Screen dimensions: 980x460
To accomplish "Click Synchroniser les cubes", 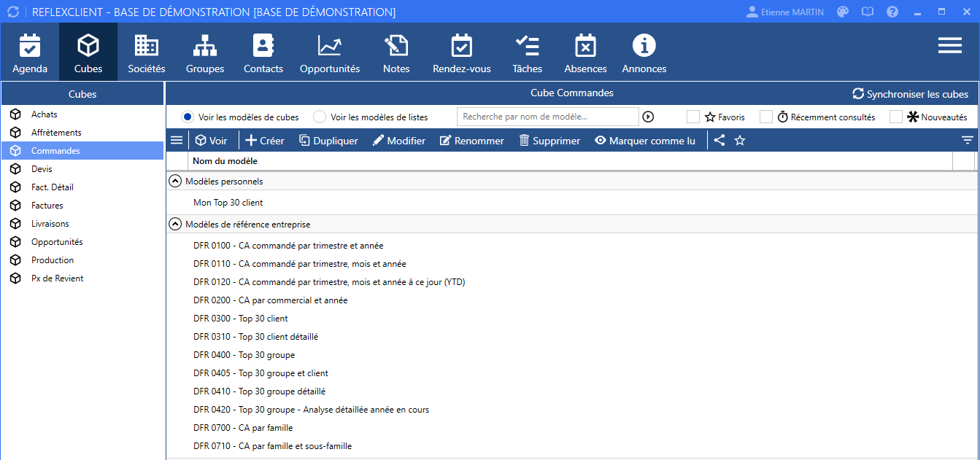I will pyautogui.click(x=910, y=94).
